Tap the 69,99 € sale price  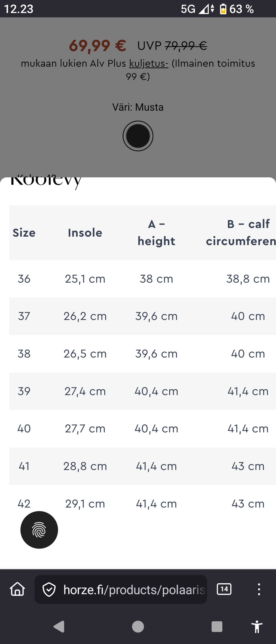tap(97, 45)
